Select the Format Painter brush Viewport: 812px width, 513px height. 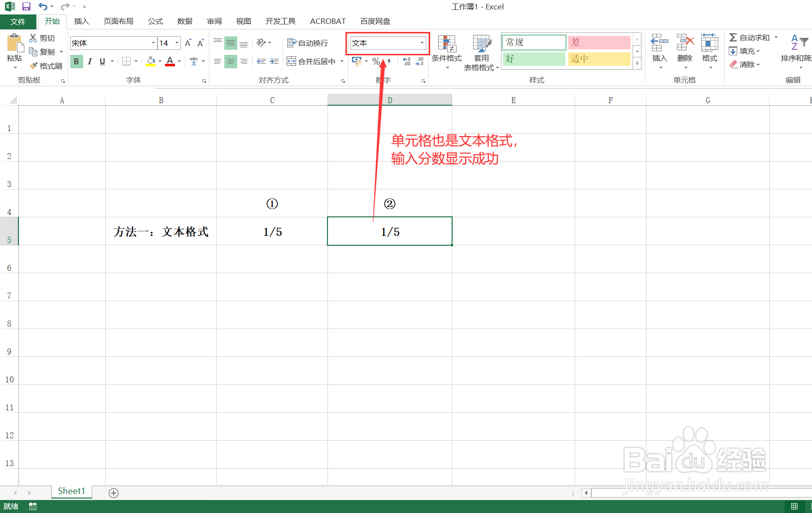[x=45, y=66]
